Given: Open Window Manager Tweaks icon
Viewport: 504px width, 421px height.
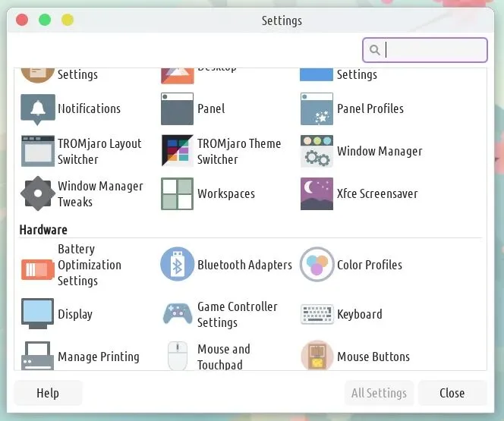Looking at the screenshot, I should (x=38, y=193).
